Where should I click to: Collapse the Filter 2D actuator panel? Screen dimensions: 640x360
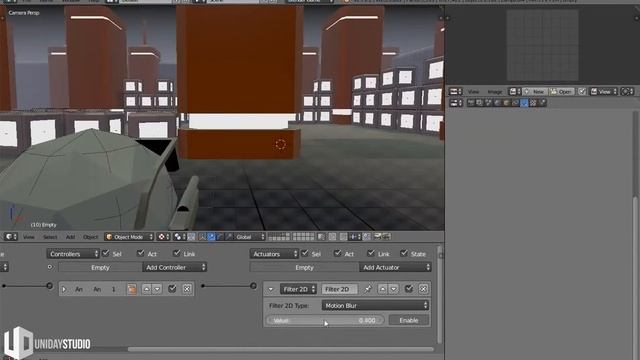[x=271, y=289]
